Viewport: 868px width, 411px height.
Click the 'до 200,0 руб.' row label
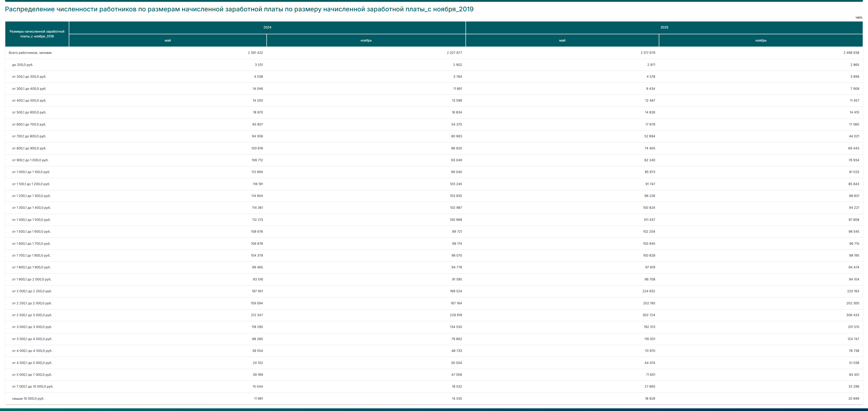point(23,65)
